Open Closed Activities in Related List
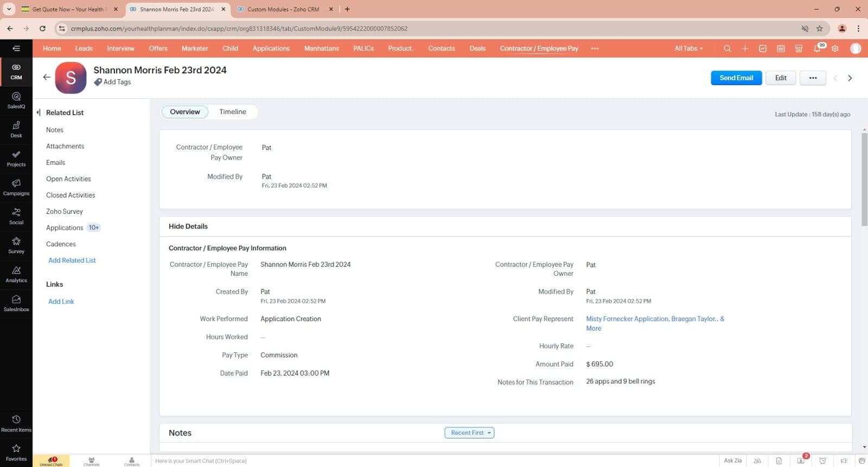 [x=71, y=195]
